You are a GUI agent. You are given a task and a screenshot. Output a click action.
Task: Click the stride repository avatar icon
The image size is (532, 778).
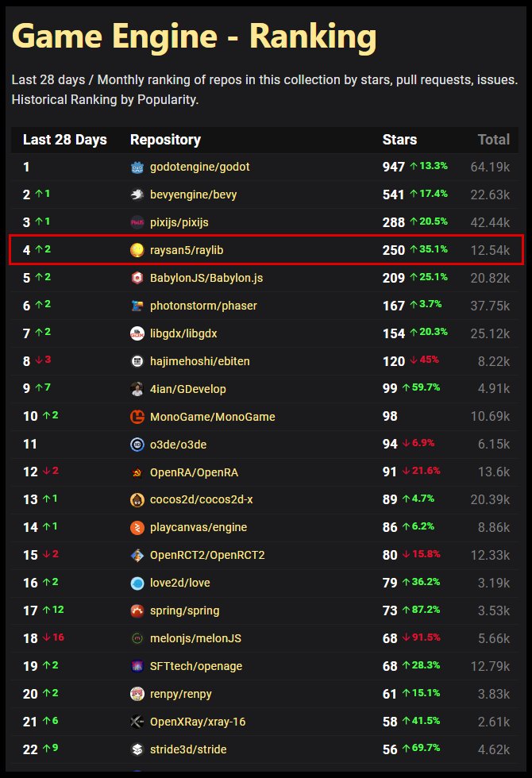[137, 749]
